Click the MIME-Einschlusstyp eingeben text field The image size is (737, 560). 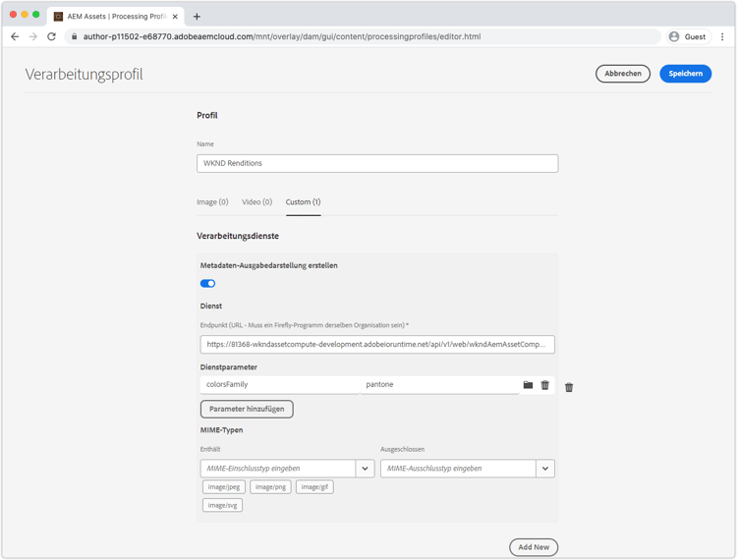pos(278,469)
